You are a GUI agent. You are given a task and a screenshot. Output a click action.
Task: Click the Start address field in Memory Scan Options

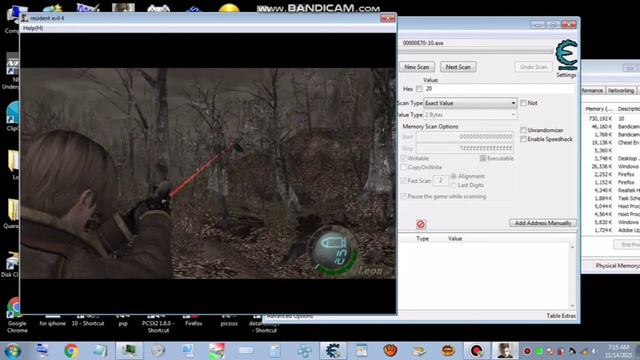[464, 137]
